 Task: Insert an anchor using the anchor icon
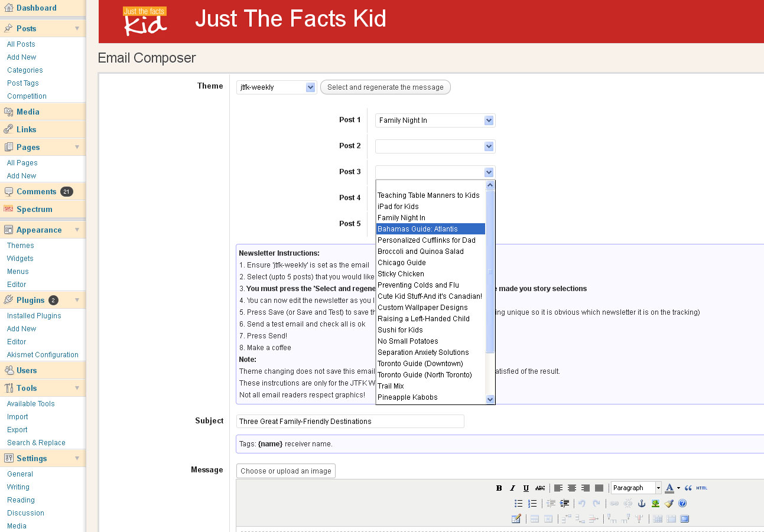pos(642,504)
